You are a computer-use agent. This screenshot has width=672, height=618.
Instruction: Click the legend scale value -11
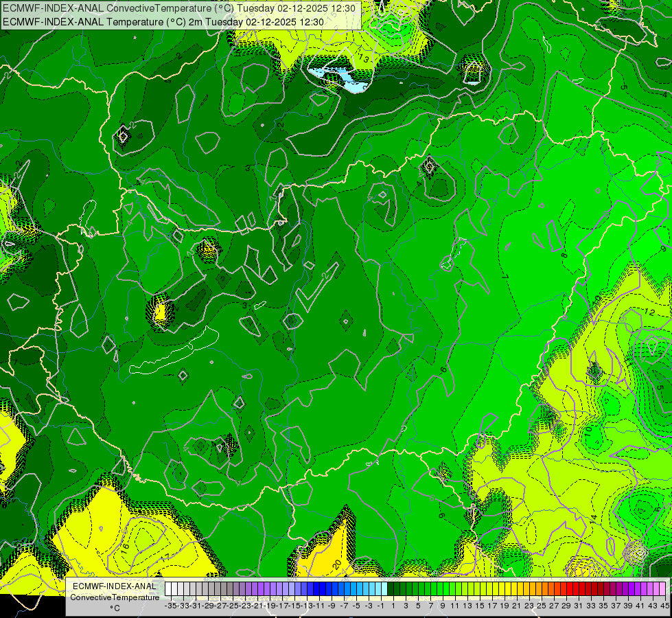click(x=319, y=606)
